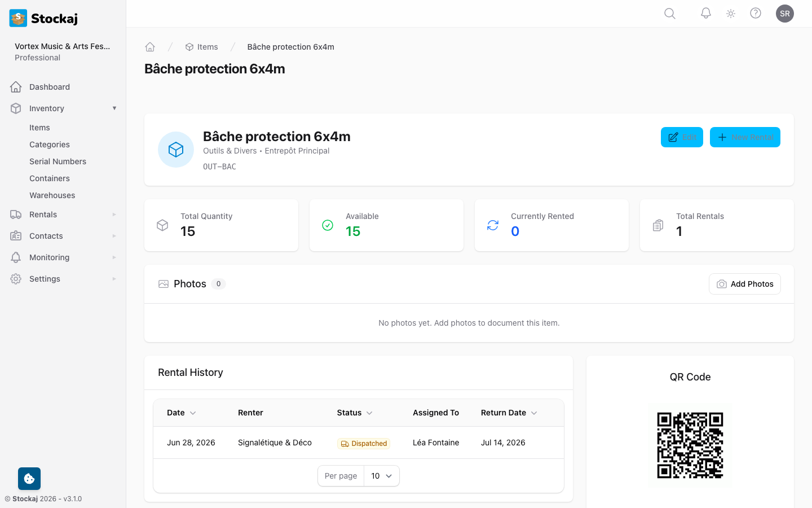This screenshot has width=812, height=508.
Task: Click the SR avatar in the top bar
Action: pos(785,13)
